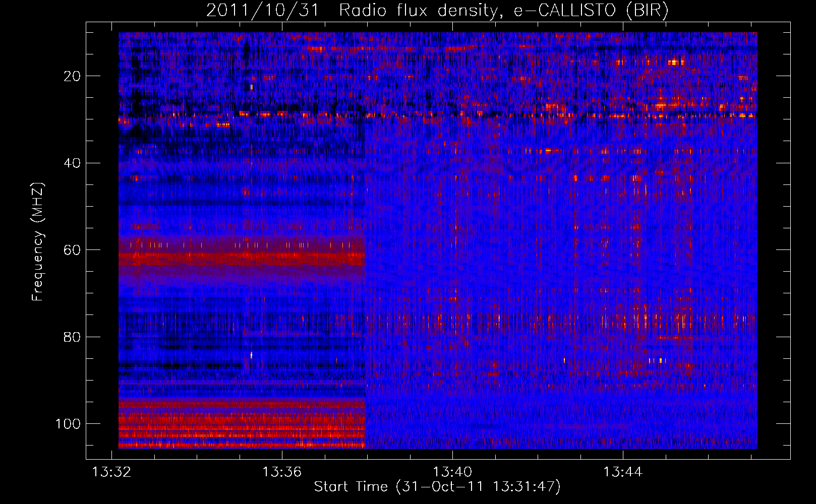Click the frequency tick label '100'

pyautogui.click(x=68, y=424)
